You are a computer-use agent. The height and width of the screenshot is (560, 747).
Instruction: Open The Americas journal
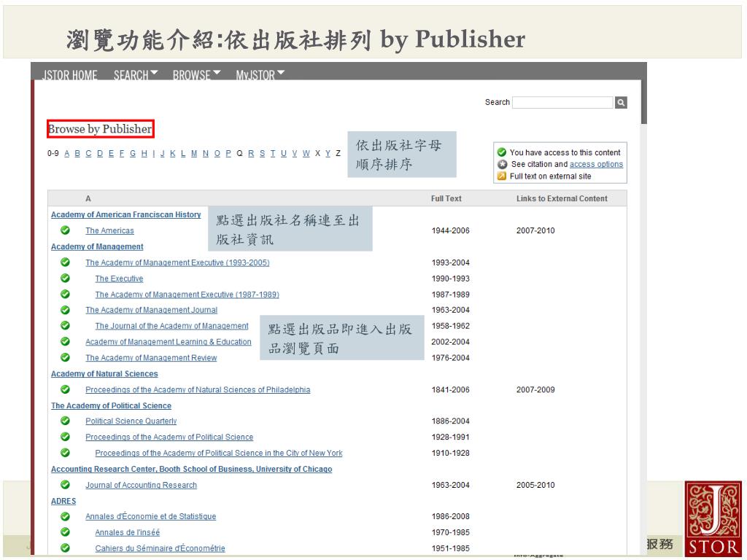[x=109, y=230]
